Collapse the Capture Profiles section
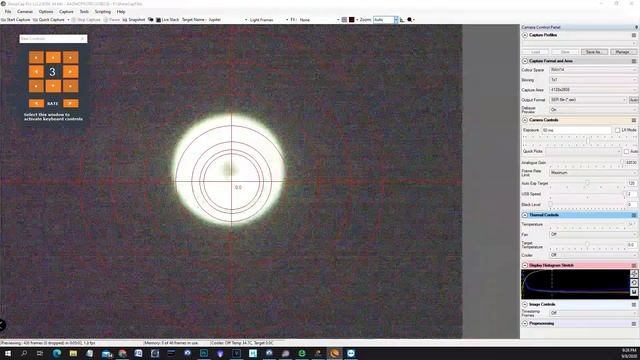The image size is (640, 360). tap(525, 36)
